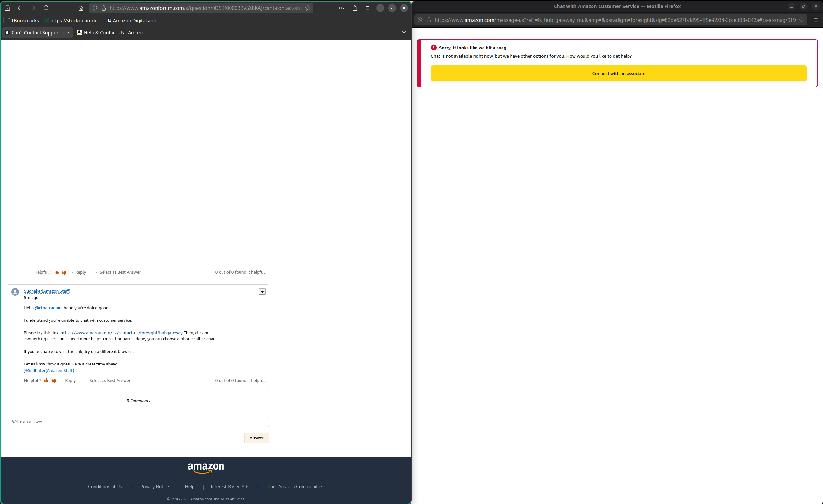The height and width of the screenshot is (504, 823).
Task: Open the chat window hamburger menu
Action: click(x=815, y=20)
